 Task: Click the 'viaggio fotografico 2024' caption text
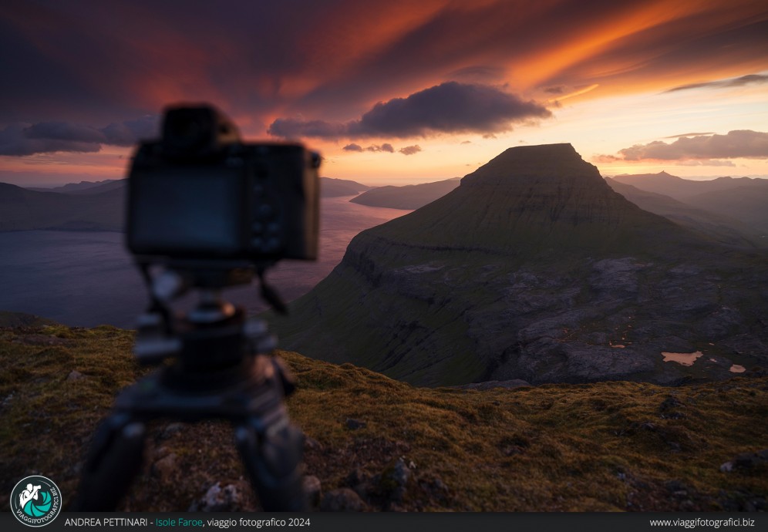pos(258,522)
